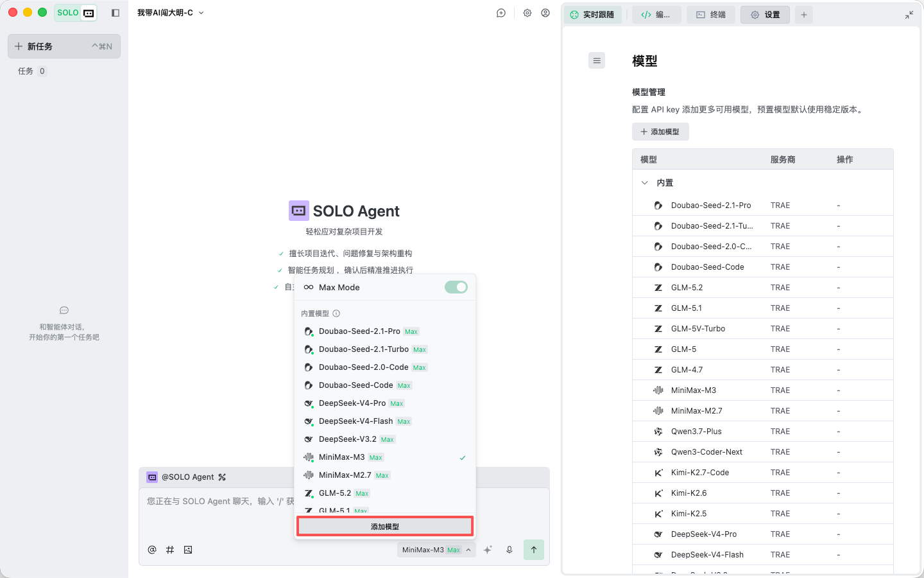Image resolution: width=924 pixels, height=578 pixels.
Task: Switch to the 终端 tab
Action: (711, 15)
